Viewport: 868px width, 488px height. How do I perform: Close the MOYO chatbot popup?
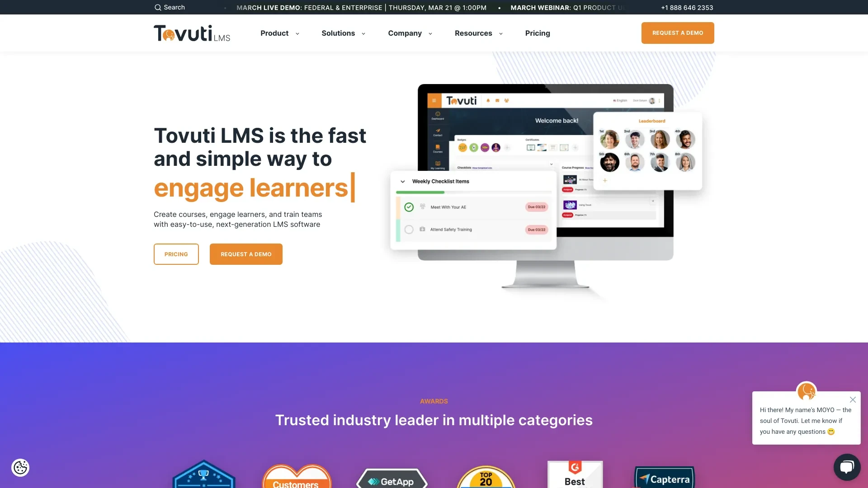click(853, 399)
